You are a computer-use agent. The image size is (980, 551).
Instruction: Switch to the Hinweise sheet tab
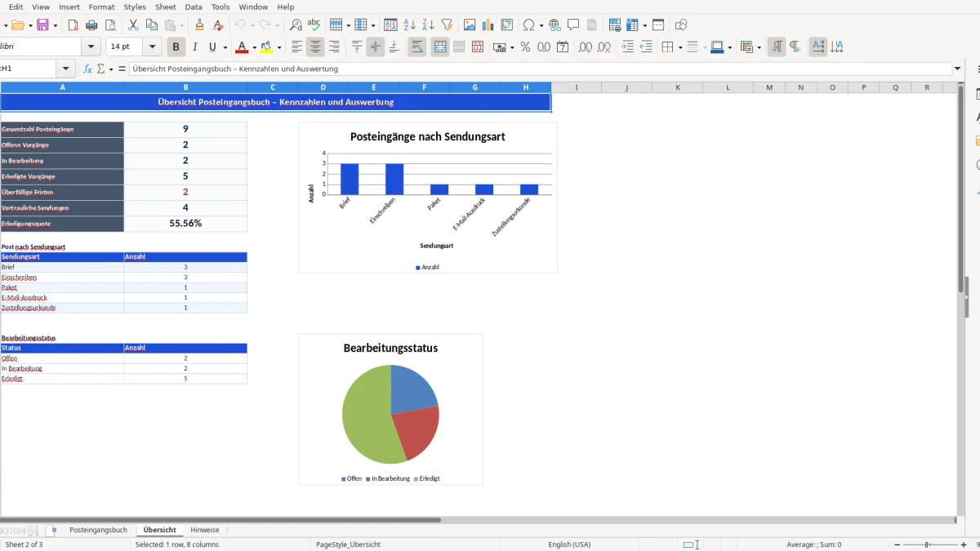point(205,530)
